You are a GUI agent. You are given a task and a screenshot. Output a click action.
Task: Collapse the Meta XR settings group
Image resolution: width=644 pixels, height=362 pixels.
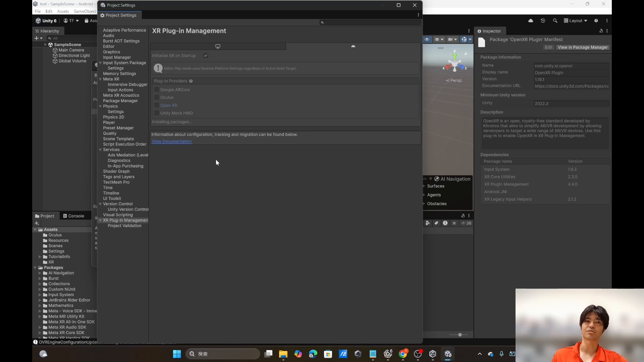pyautogui.click(x=100, y=79)
